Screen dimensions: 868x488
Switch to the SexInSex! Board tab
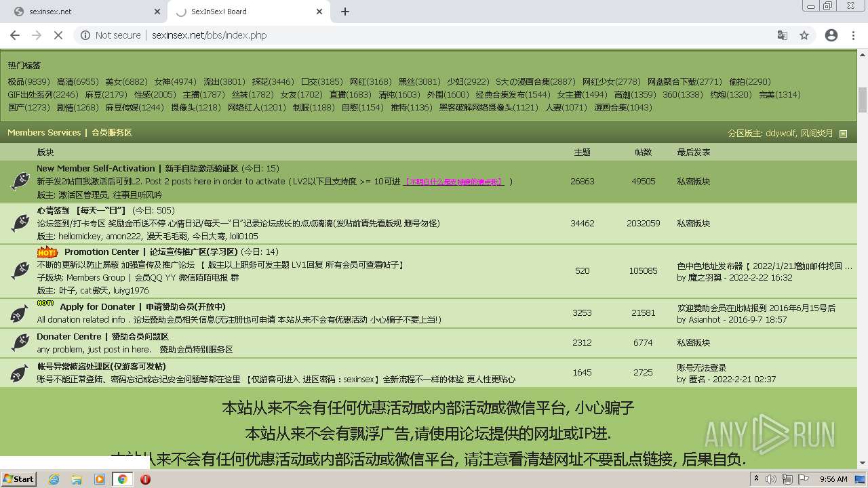[x=248, y=12]
